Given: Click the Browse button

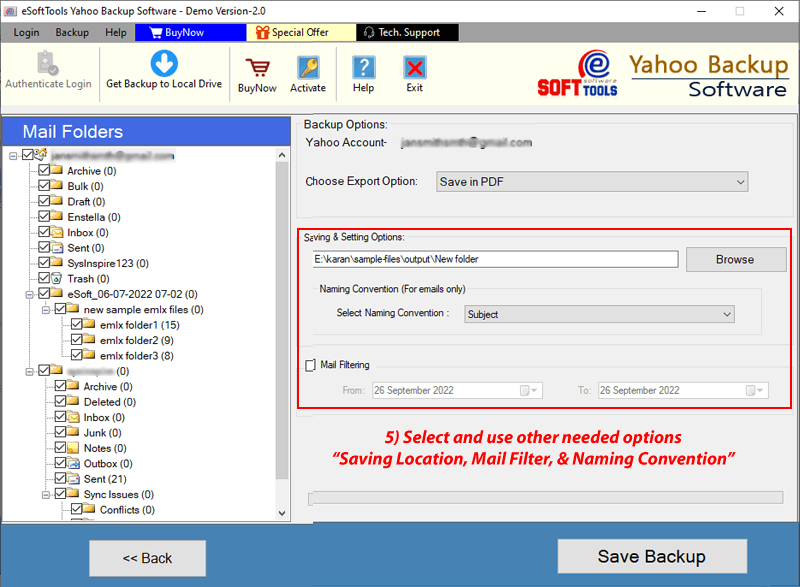Looking at the screenshot, I should tap(735, 259).
